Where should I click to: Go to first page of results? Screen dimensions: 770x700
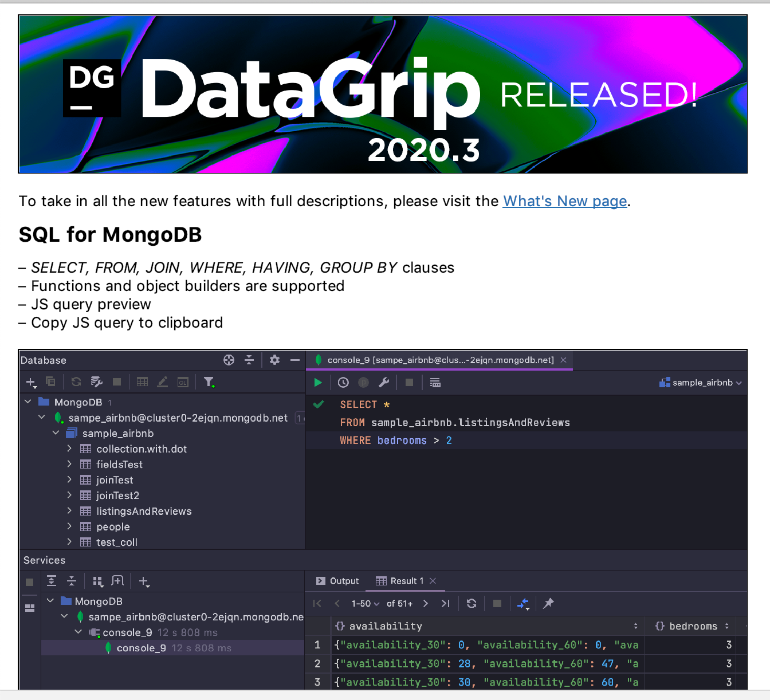(x=317, y=603)
